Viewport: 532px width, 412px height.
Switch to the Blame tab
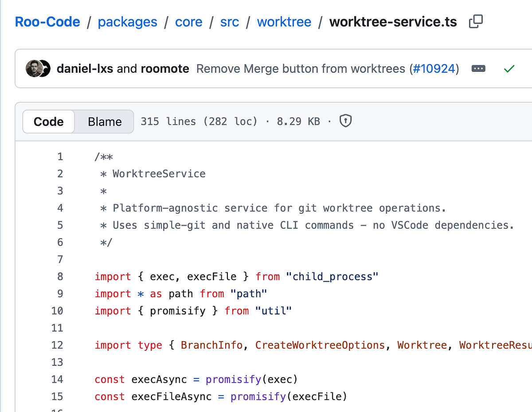click(x=105, y=122)
